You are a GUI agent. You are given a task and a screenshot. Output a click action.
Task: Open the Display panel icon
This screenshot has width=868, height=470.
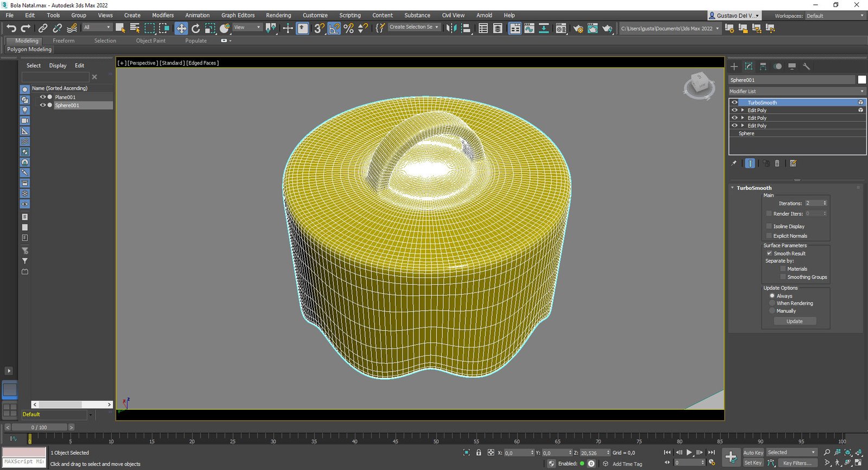[792, 66]
